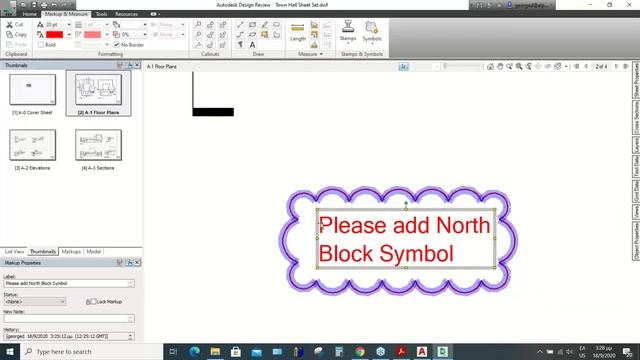Go to the previous sheet arrow

pos(587,66)
